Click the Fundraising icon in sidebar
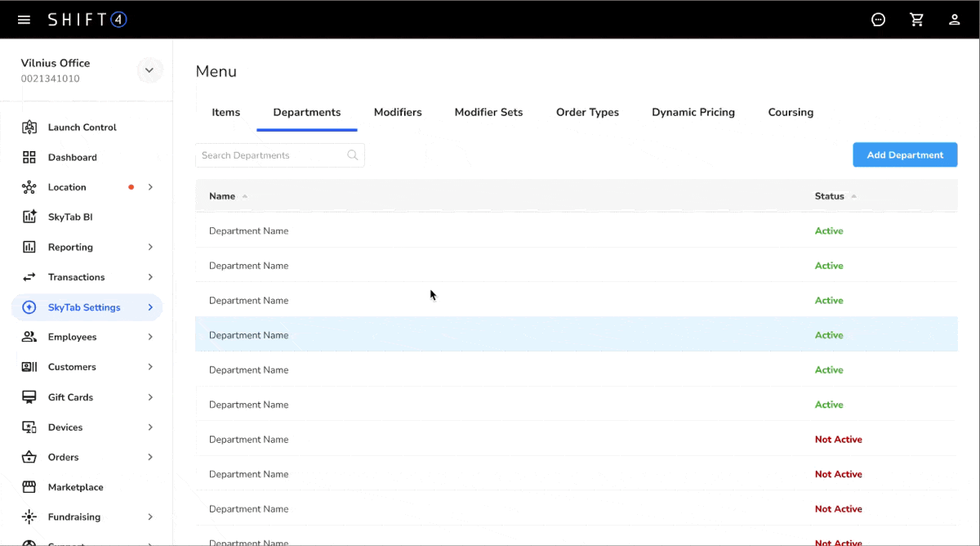The image size is (980, 546). click(29, 517)
